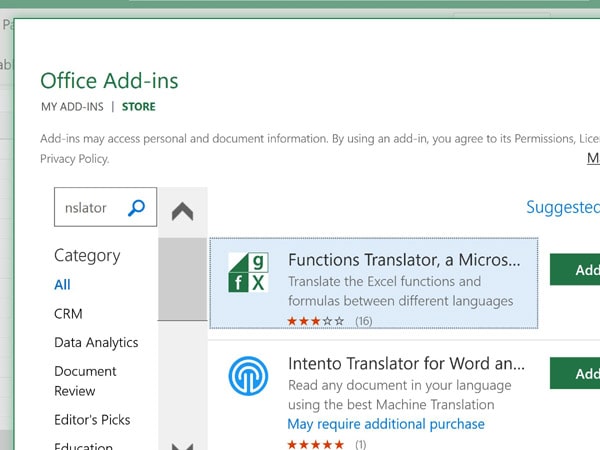Screen dimensions: 600x450
Task: Click the category list scroll-up arrow
Action: 183,211
